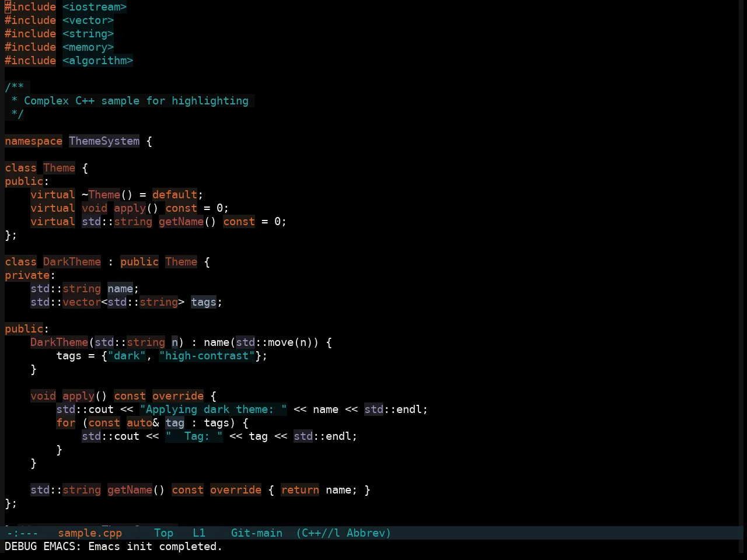
Task: Click the 'default' keyword
Action: coord(175,195)
